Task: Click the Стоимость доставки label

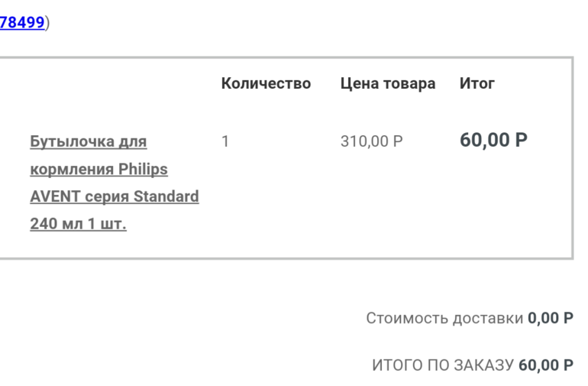Action: point(444,318)
